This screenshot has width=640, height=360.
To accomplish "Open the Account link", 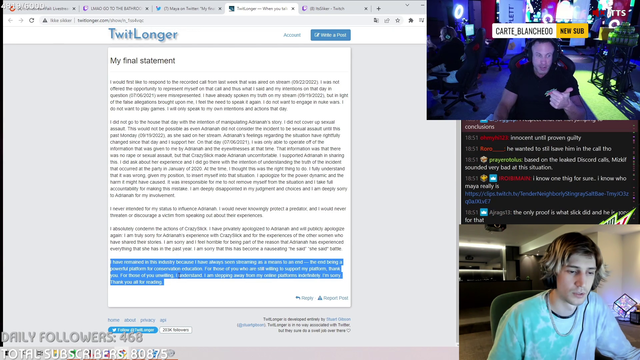I will tap(292, 35).
